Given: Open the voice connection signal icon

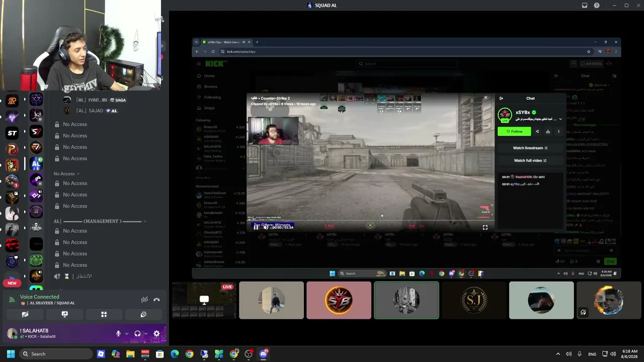Looking at the screenshot, I should click(x=12, y=300).
